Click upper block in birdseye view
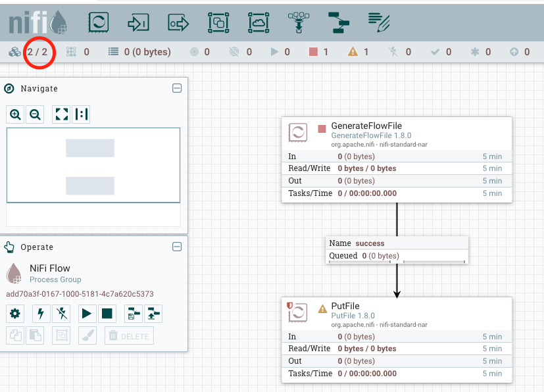The width and height of the screenshot is (544, 392). coord(90,148)
